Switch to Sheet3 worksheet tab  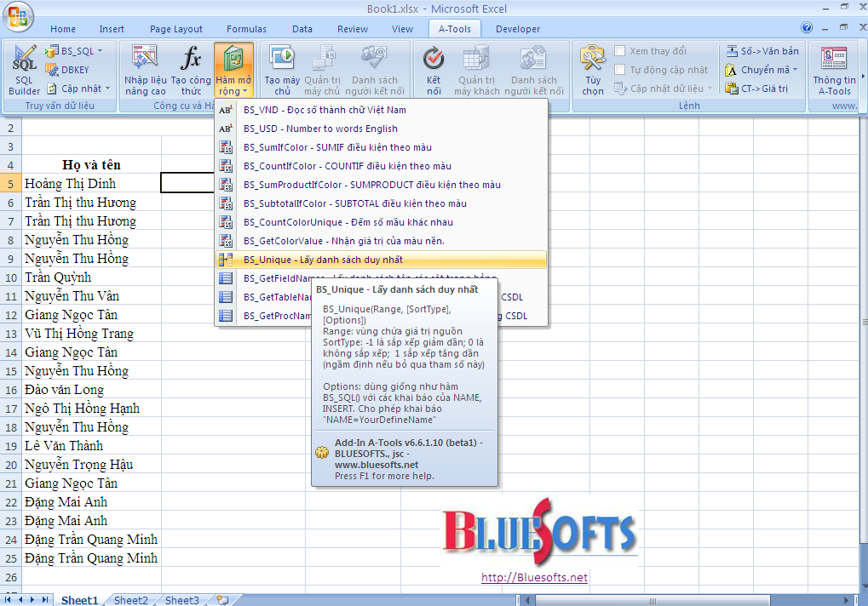182,600
